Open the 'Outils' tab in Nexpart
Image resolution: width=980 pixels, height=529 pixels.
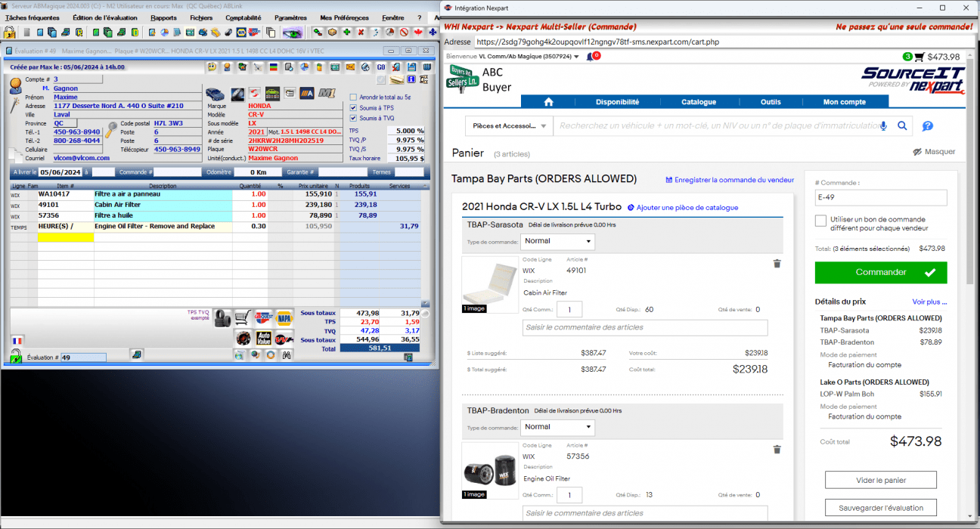coord(771,102)
